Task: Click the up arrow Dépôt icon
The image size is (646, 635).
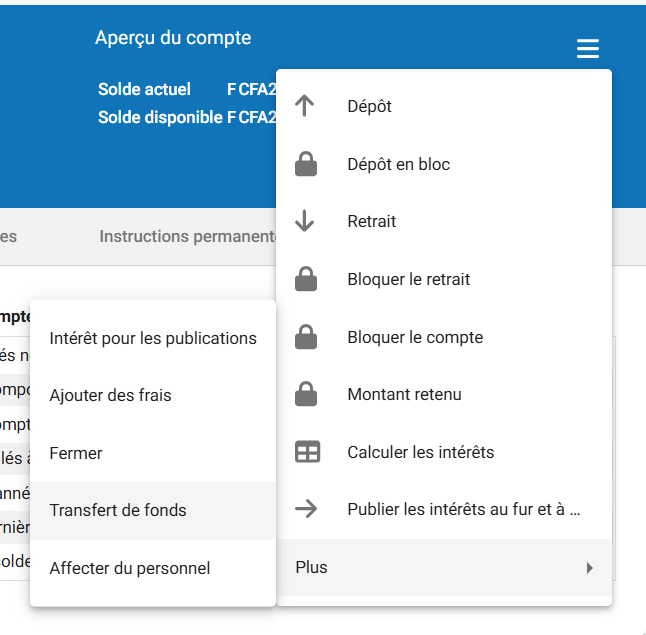Action: (x=306, y=106)
